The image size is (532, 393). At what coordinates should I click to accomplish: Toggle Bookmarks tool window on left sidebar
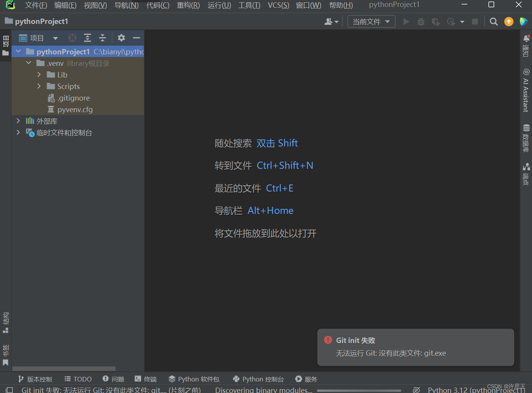pos(6,355)
